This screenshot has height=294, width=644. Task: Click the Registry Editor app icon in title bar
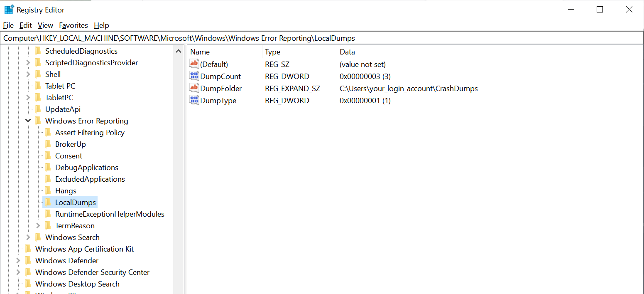[9, 10]
